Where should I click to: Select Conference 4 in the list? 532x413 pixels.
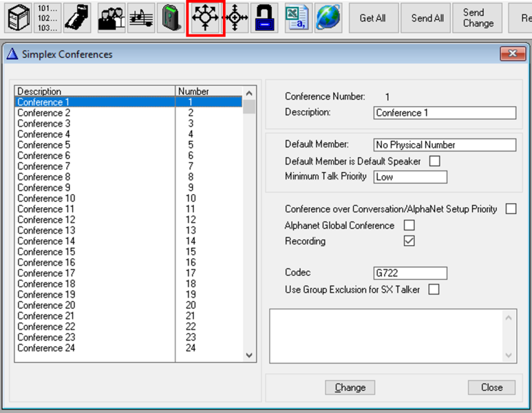click(x=129, y=134)
